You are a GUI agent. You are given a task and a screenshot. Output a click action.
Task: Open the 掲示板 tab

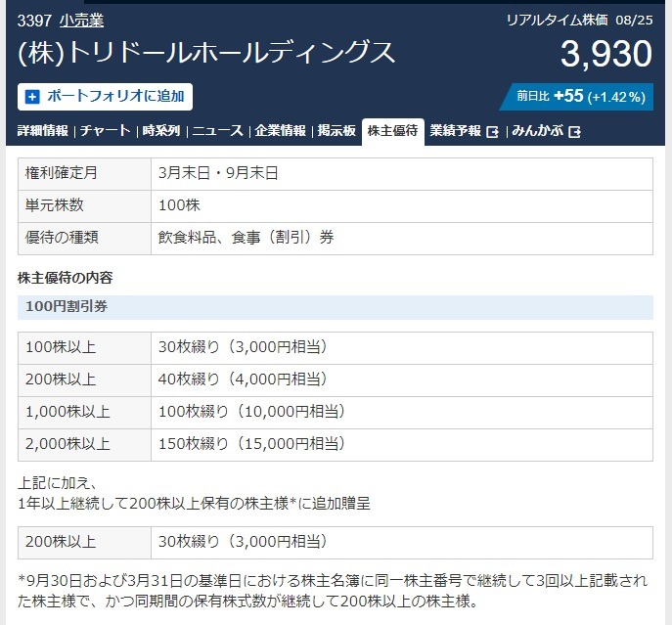336,131
